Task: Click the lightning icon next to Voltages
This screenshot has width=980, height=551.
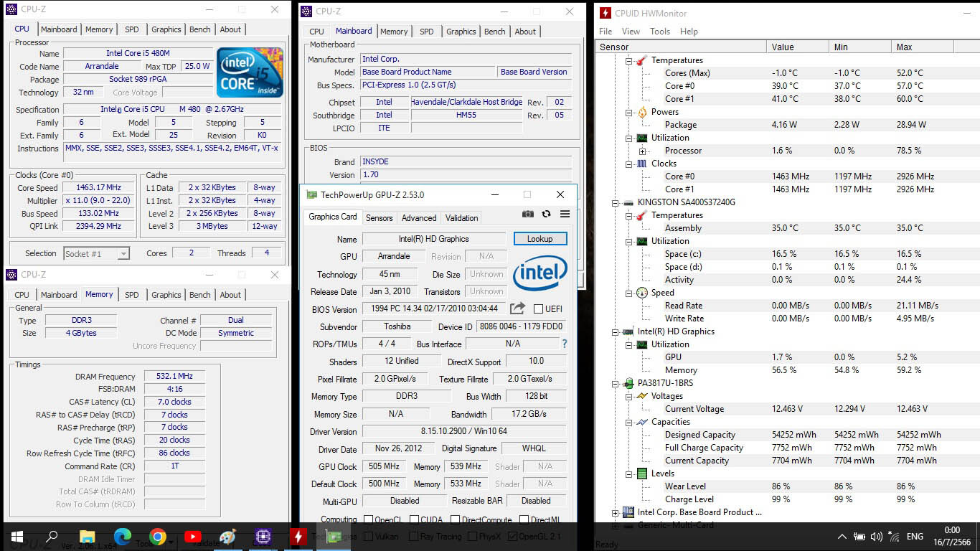Action: tap(642, 396)
